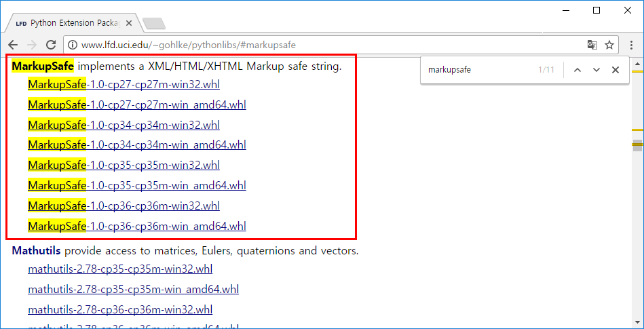Click the forward navigation arrow
Viewport: 644px width, 329px height.
[x=32, y=45]
